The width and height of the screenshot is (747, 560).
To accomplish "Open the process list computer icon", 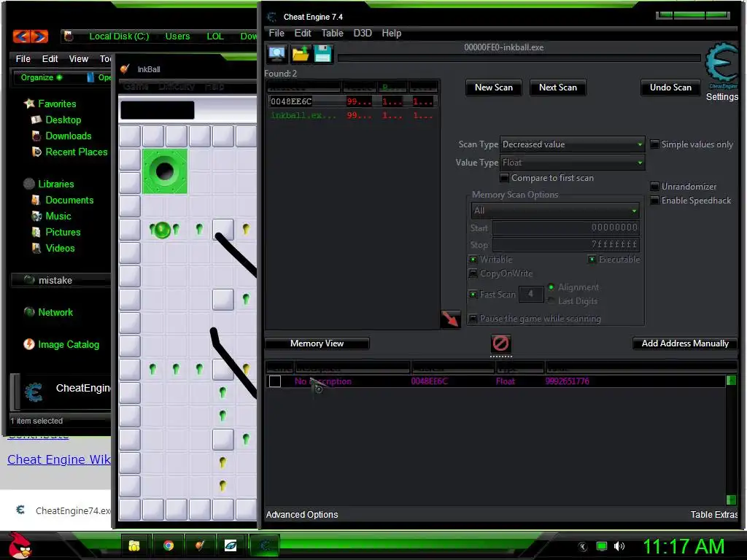I will (276, 54).
